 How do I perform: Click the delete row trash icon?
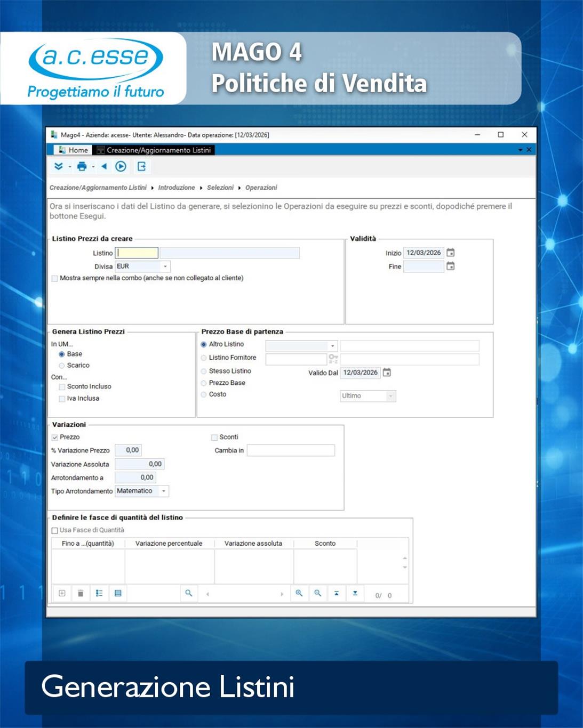[81, 593]
